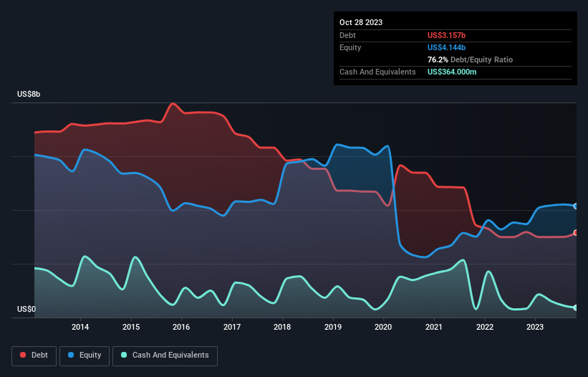Click the 76.2% Debt/Equity Ratio text
The height and width of the screenshot is (377, 588).
coord(470,59)
